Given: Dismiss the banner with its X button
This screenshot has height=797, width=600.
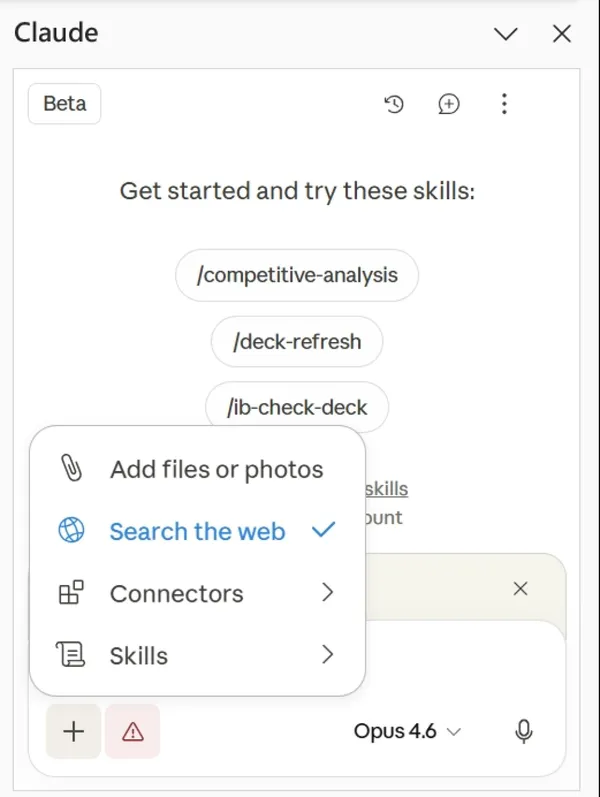Looking at the screenshot, I should coord(520,589).
